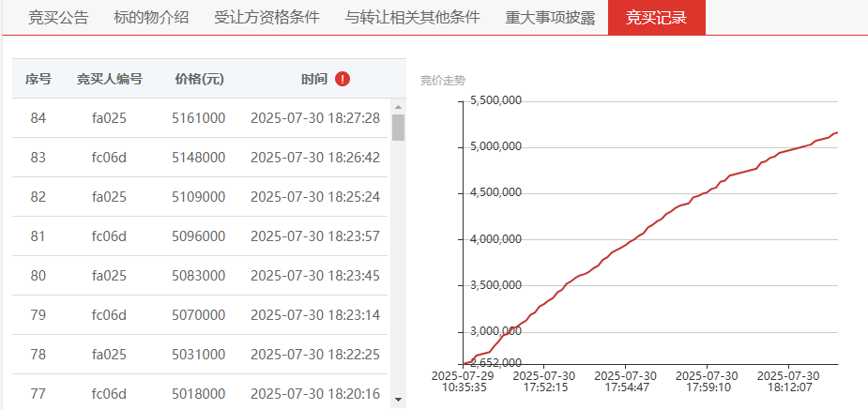The height and width of the screenshot is (410, 868).
Task: Click the scrollbar up arrow in bid table
Action: click(x=398, y=106)
